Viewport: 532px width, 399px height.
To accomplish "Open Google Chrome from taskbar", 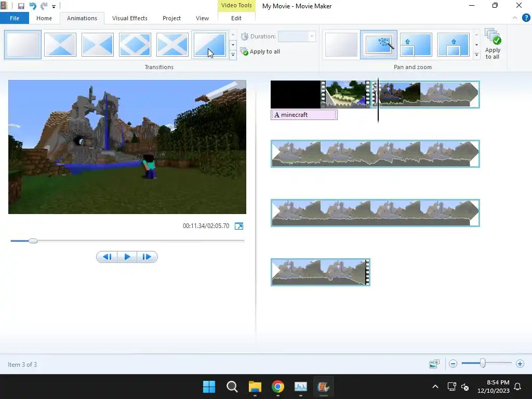I will 278,387.
